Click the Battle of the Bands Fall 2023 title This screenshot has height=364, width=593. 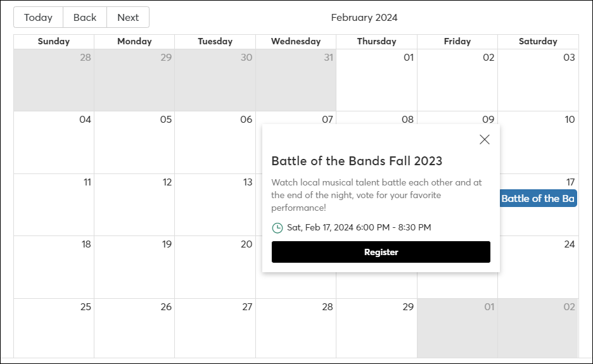point(357,161)
